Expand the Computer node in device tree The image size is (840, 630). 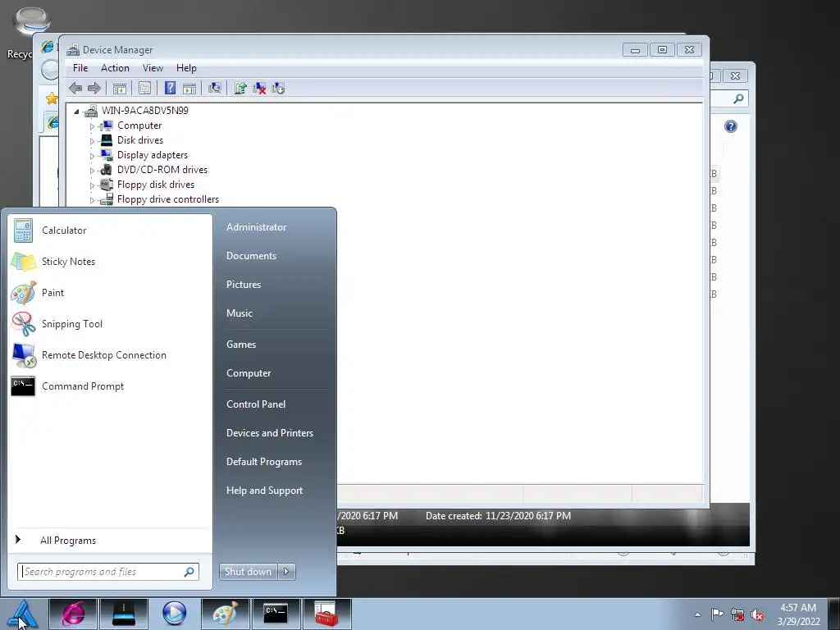[x=92, y=126]
